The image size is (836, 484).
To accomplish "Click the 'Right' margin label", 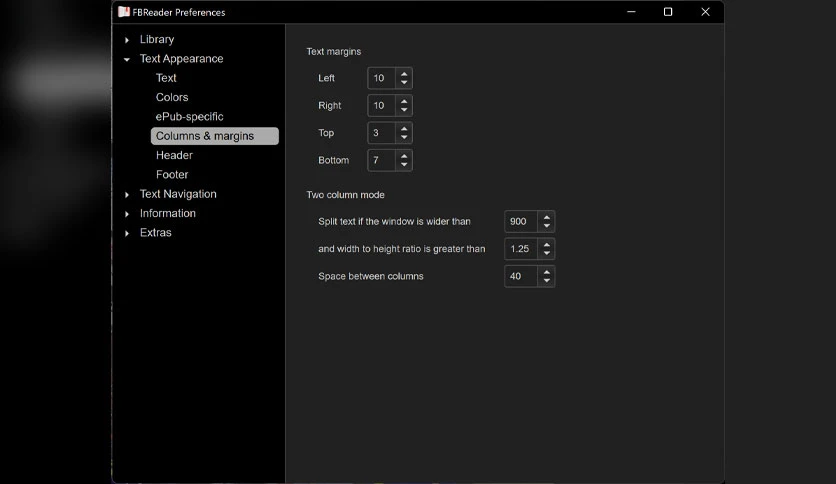I will coord(329,106).
